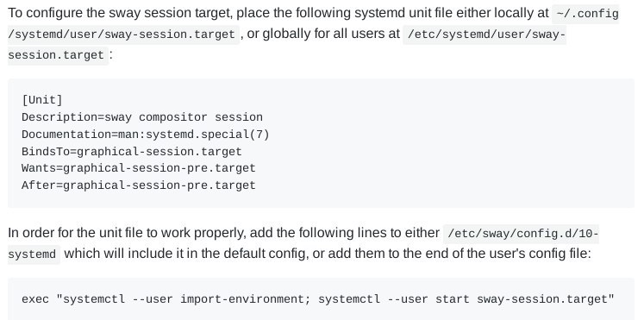The height and width of the screenshot is (320, 644).
Task: Click the After=graphical-session-pre.target line
Action: [139, 185]
